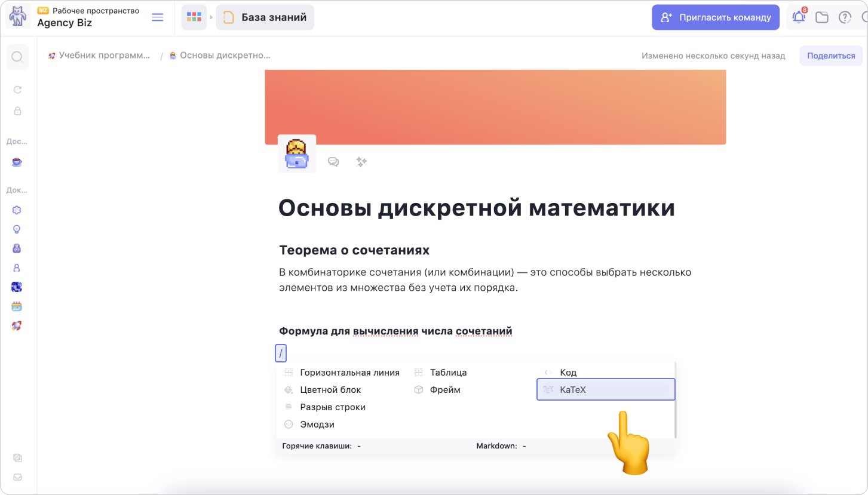Image resolution: width=868 pixels, height=495 pixels.
Task: Open the База знаний section dropdown
Action: tap(265, 17)
